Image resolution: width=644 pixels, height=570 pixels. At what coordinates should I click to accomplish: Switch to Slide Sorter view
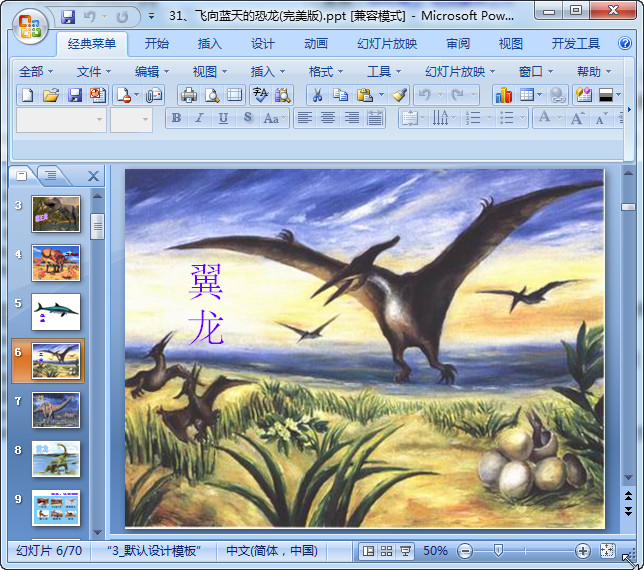tap(386, 551)
